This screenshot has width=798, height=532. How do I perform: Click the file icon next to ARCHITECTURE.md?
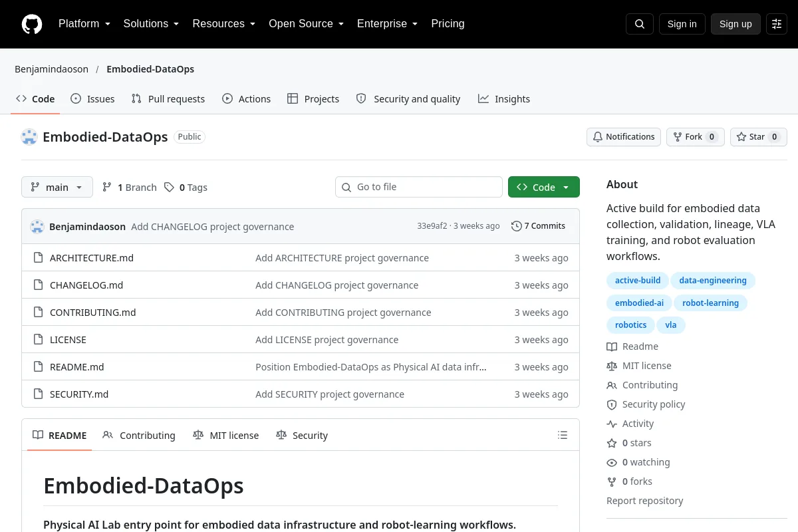(39, 257)
